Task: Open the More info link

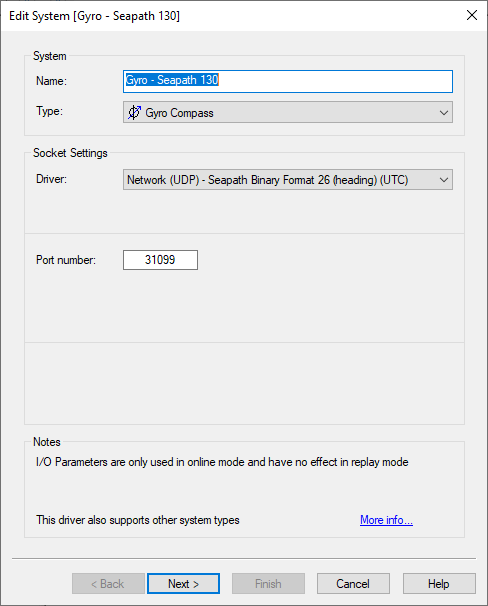Action: click(386, 520)
